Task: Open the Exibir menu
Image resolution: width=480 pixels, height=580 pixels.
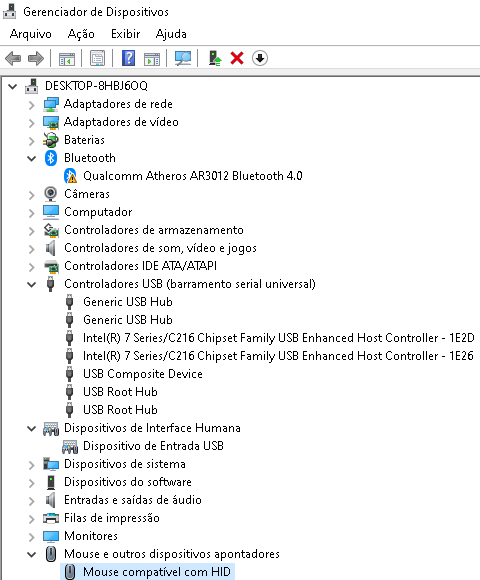Action: click(125, 34)
